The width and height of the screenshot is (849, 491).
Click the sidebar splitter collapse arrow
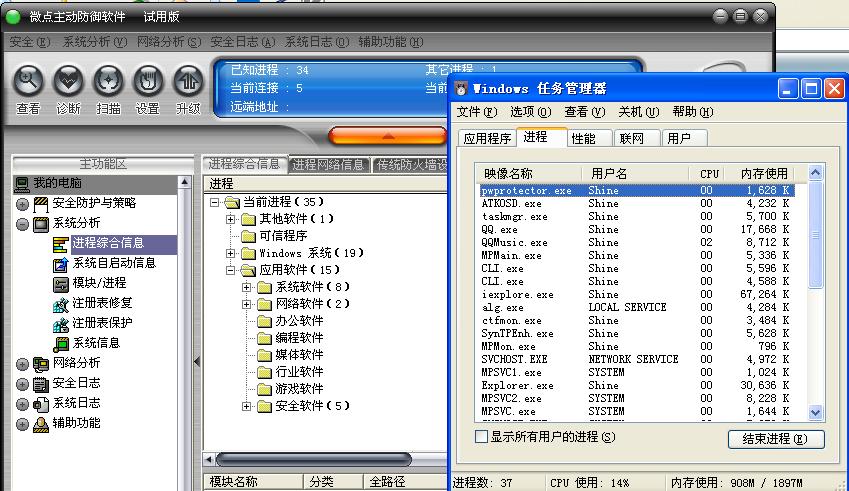(197, 361)
